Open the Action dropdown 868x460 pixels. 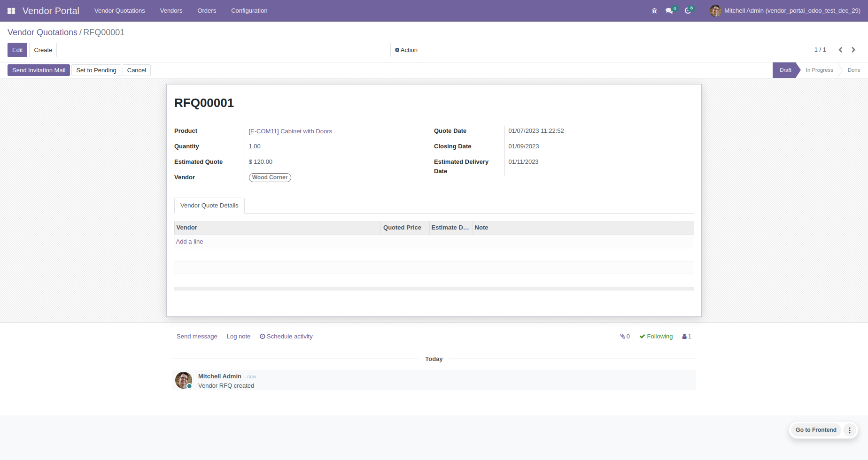[406, 50]
